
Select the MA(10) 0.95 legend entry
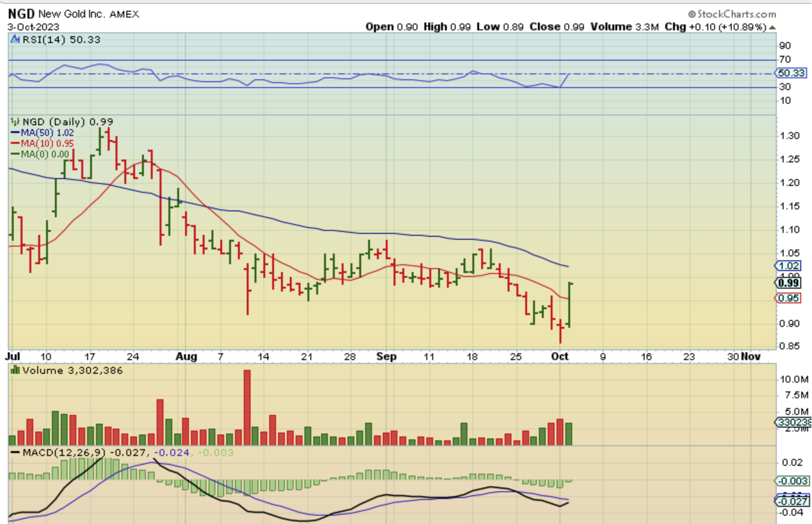coord(42,143)
